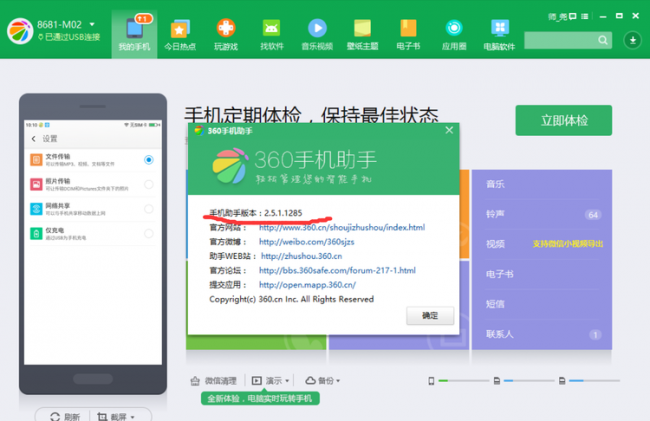Select the 视频 tile
This screenshot has width=650, height=421.
pyautogui.click(x=542, y=244)
